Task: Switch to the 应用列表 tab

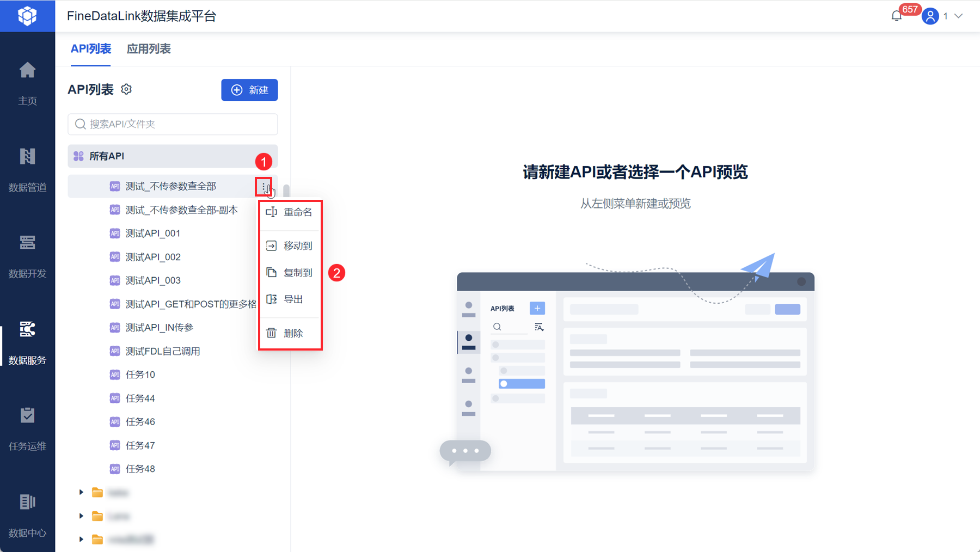Action: tap(149, 49)
